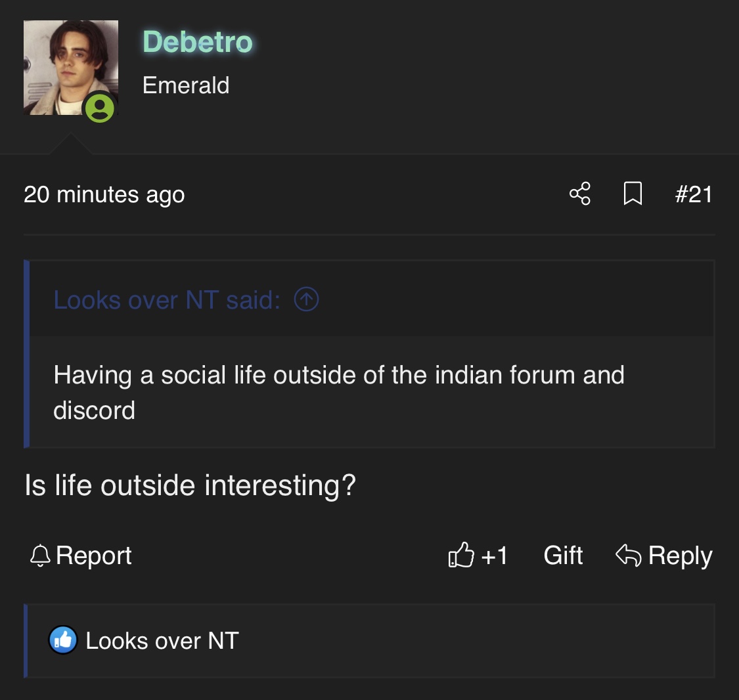Toggle the bookmark for this post

(632, 194)
